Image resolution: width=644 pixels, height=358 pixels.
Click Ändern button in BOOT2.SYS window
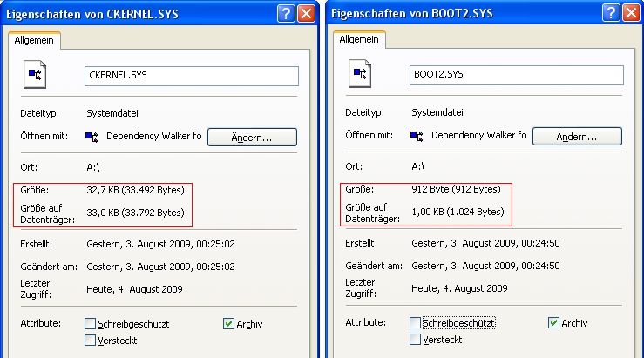[577, 136]
